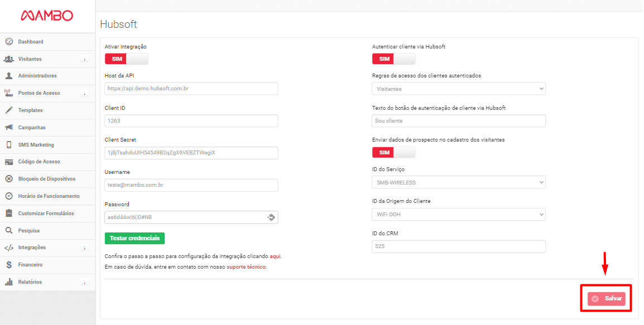Click the Integrações code brackets icon
Image resolution: width=644 pixels, height=325 pixels.
(x=8, y=248)
